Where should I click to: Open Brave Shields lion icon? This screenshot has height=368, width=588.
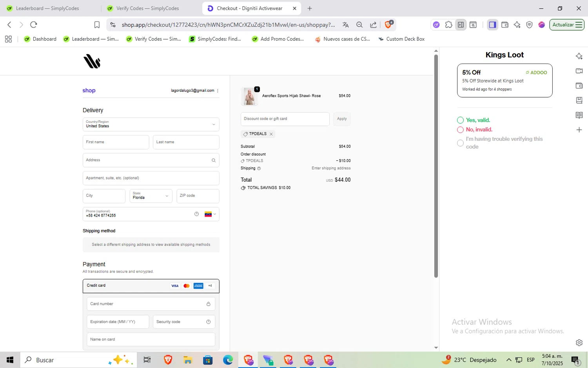(388, 24)
